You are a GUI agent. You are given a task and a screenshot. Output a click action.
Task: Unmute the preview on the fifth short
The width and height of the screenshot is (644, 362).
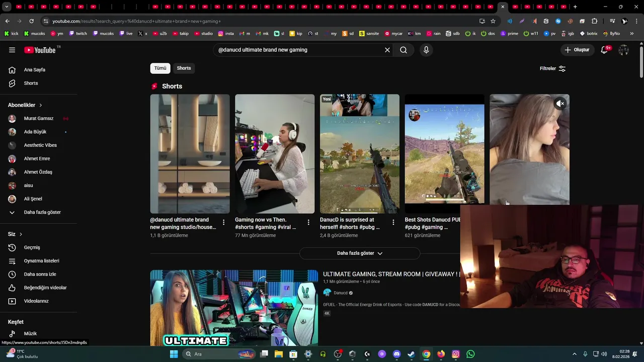[x=560, y=104]
